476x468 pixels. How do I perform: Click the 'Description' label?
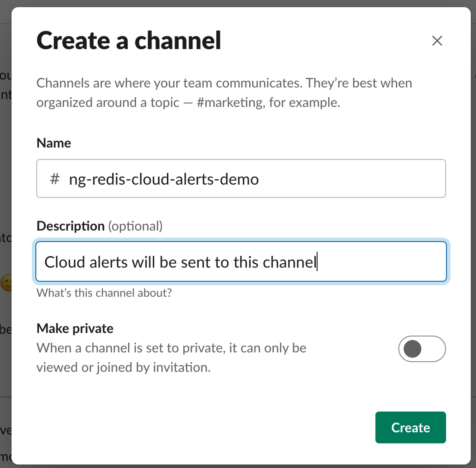coord(71,226)
